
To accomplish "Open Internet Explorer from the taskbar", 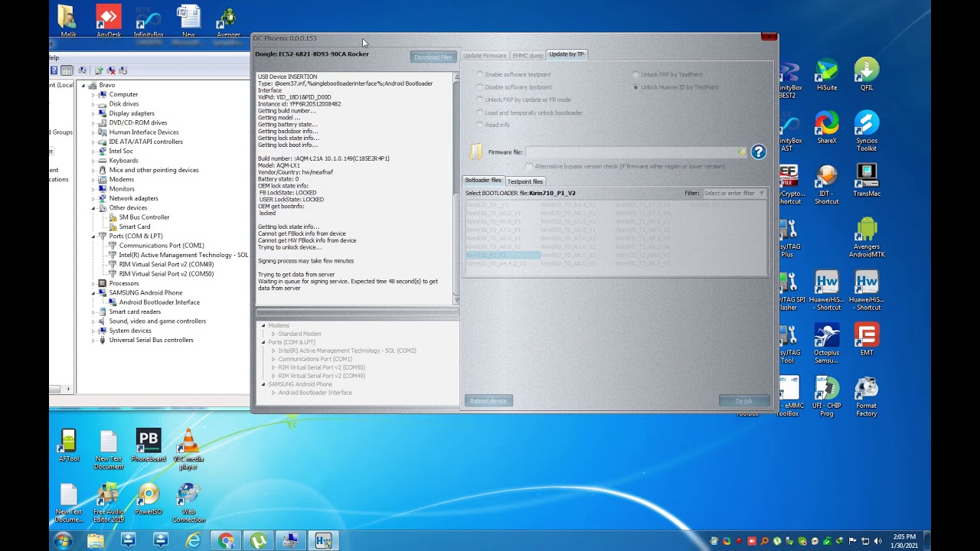I will pyautogui.click(x=194, y=541).
